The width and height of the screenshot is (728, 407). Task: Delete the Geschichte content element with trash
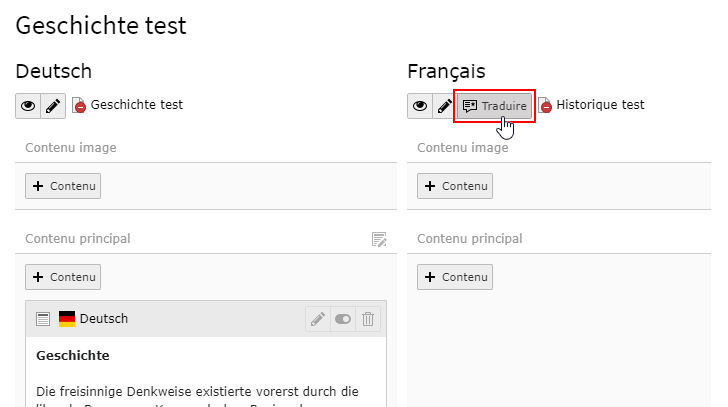(368, 319)
